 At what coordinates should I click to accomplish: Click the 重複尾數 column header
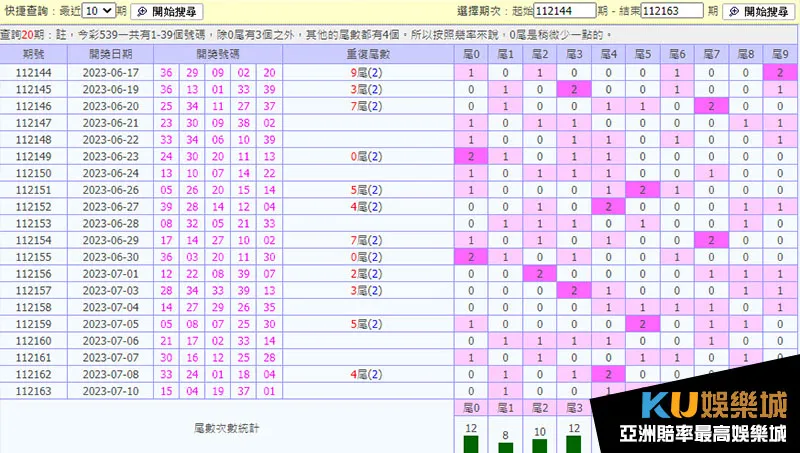click(x=368, y=54)
